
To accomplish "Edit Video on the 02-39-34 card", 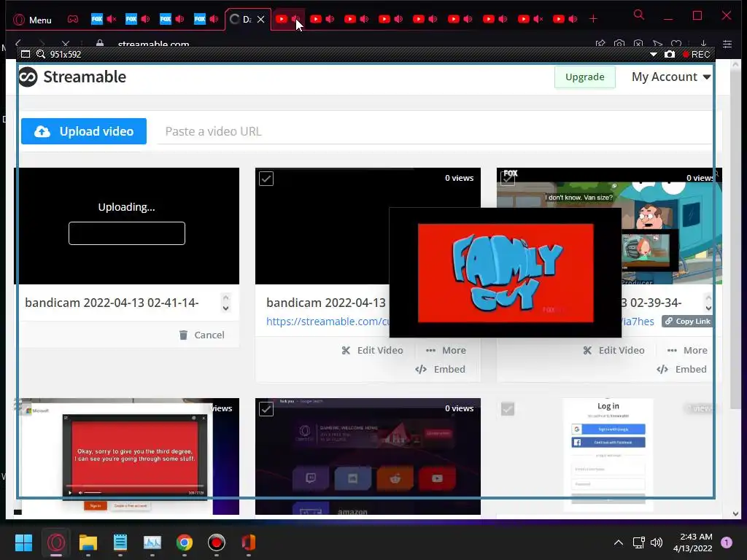I will click(614, 351).
